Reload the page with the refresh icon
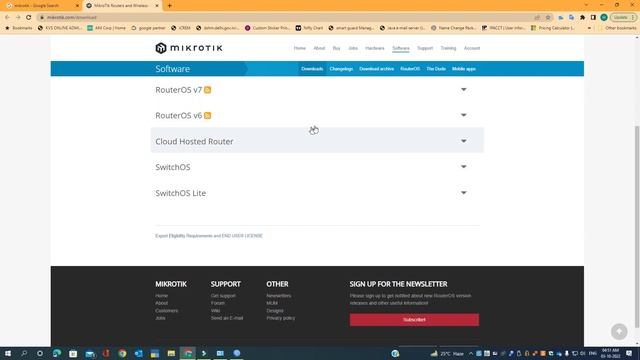Image resolution: width=640 pixels, height=360 pixels. [29, 18]
